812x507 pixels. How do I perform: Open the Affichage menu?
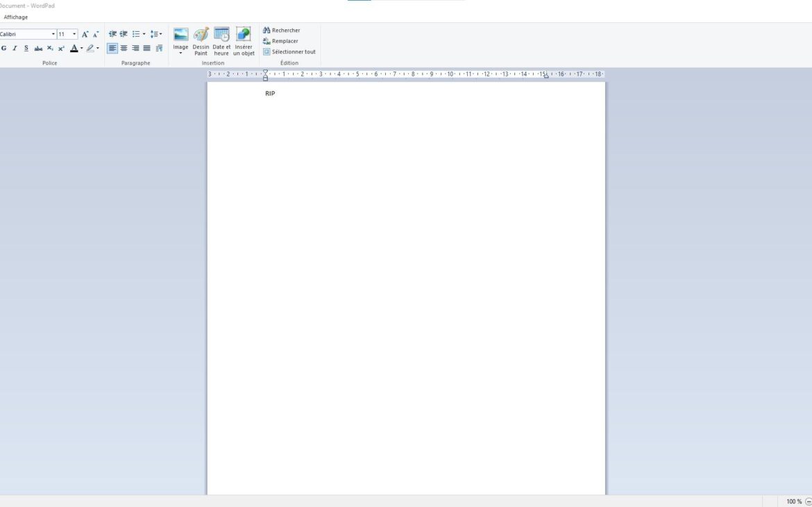coord(15,17)
